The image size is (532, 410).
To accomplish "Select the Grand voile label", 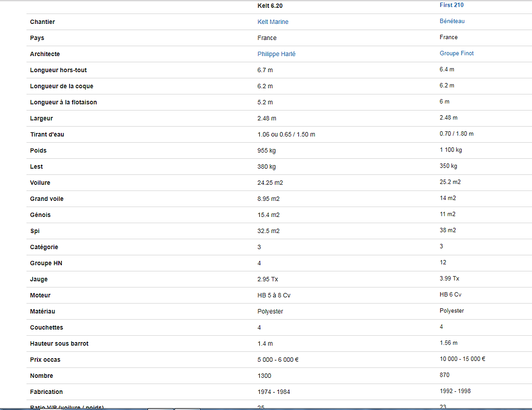I will click(x=47, y=199).
